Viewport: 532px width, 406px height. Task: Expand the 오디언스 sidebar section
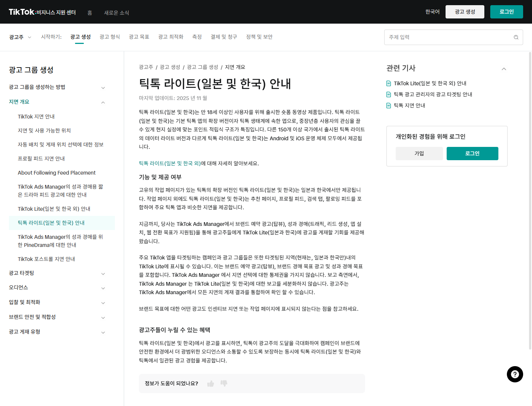tap(103, 288)
